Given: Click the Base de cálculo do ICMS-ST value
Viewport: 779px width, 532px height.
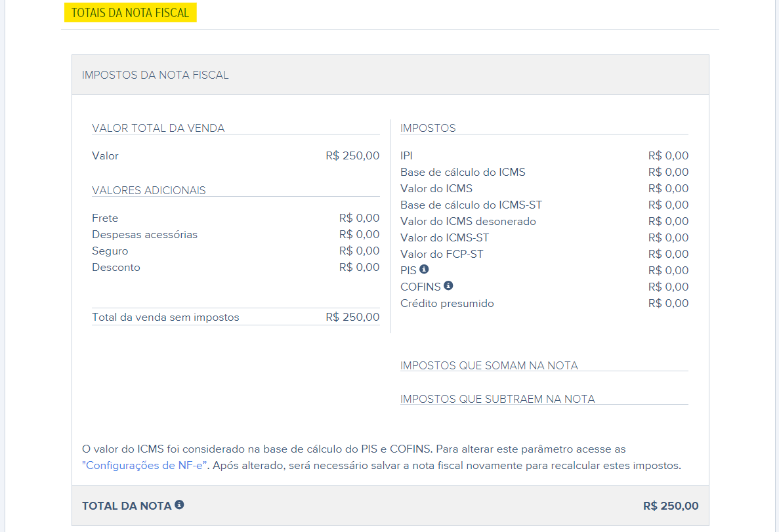Looking at the screenshot, I should coord(668,205).
